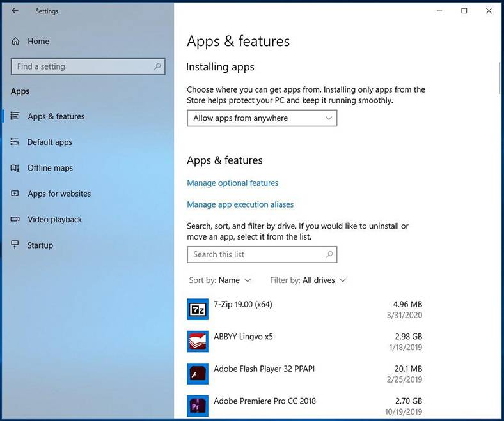Click the ABBYY Lingvo x5 app icon

click(x=198, y=341)
